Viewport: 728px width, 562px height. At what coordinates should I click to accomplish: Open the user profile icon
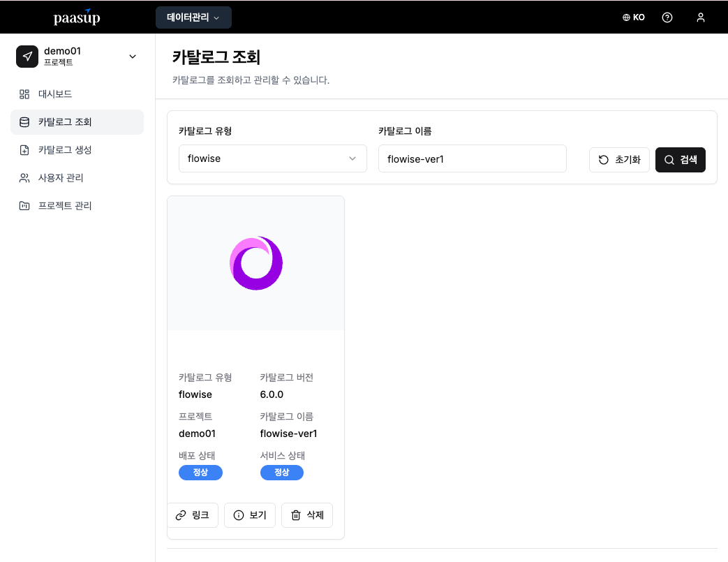pyautogui.click(x=700, y=17)
